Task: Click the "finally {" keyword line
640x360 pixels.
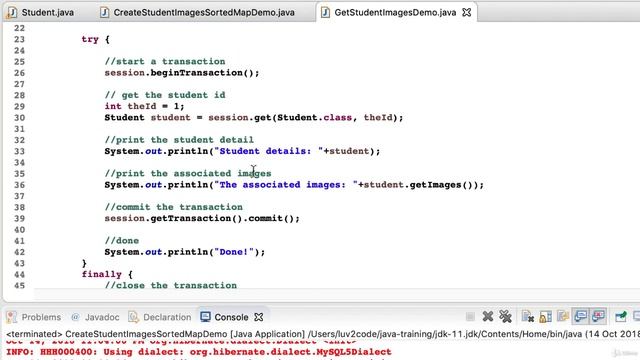Action: (107, 274)
